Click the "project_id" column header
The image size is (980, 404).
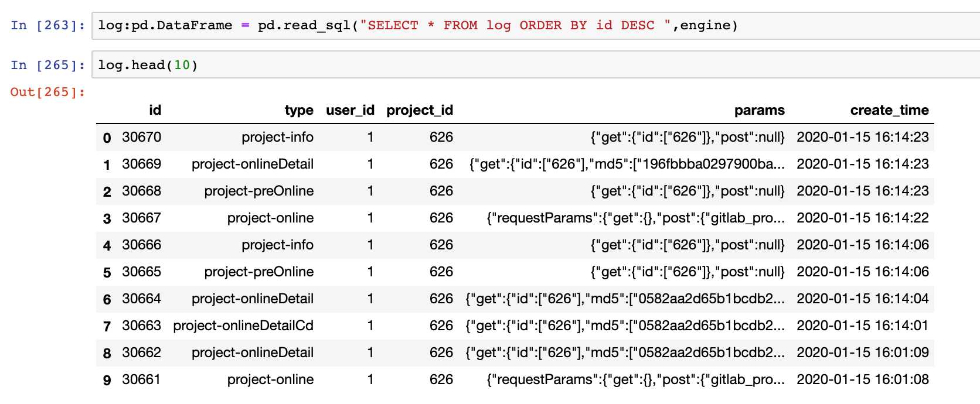coord(420,110)
